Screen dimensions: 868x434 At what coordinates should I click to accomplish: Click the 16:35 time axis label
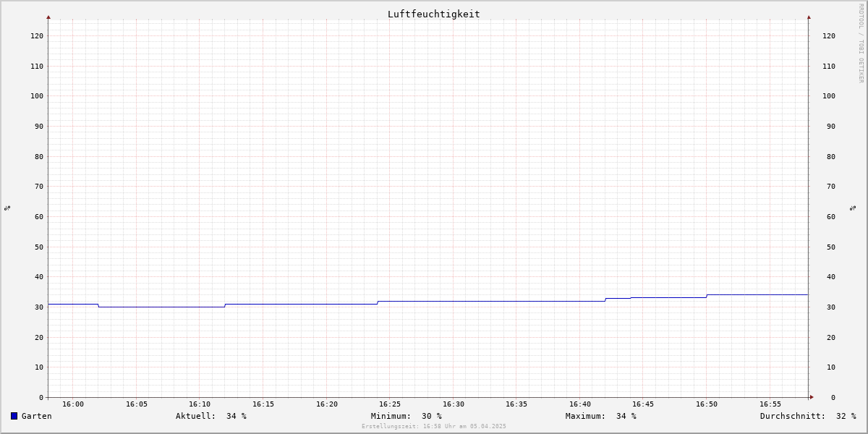(x=516, y=404)
